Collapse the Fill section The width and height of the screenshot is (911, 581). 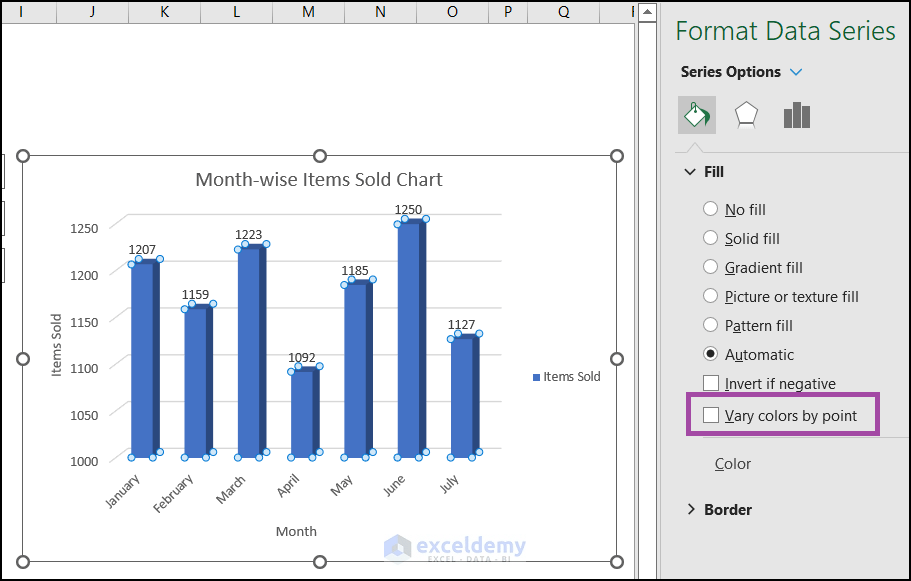(690, 171)
